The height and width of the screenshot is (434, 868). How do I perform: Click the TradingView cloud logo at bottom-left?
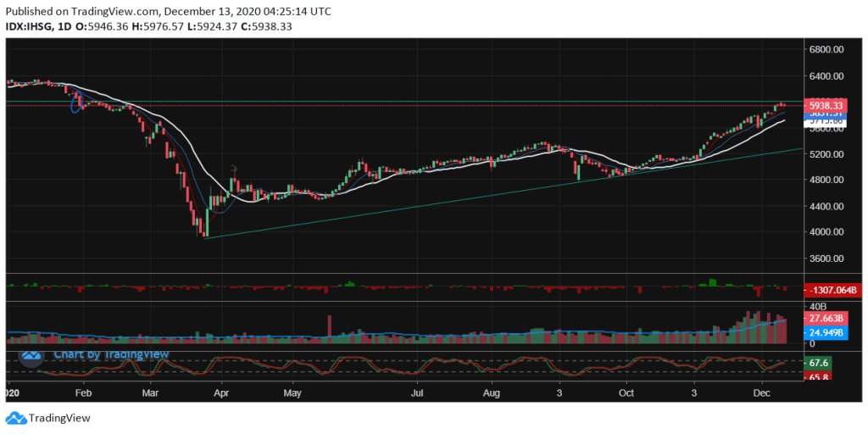point(15,418)
